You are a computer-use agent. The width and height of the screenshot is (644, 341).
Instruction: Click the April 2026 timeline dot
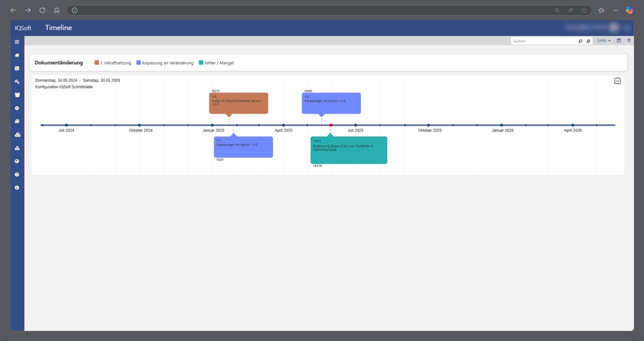click(573, 125)
